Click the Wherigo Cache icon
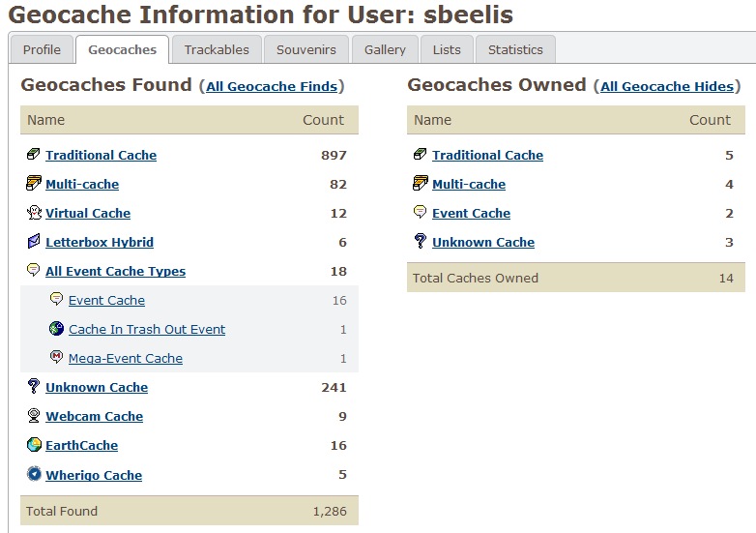Image resolution: width=756 pixels, height=533 pixels. tap(34, 474)
